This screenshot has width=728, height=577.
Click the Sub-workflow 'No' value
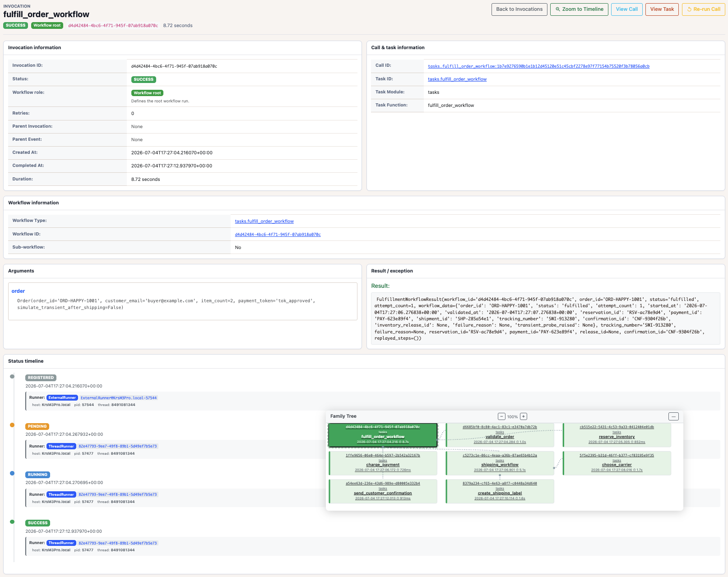pos(238,247)
